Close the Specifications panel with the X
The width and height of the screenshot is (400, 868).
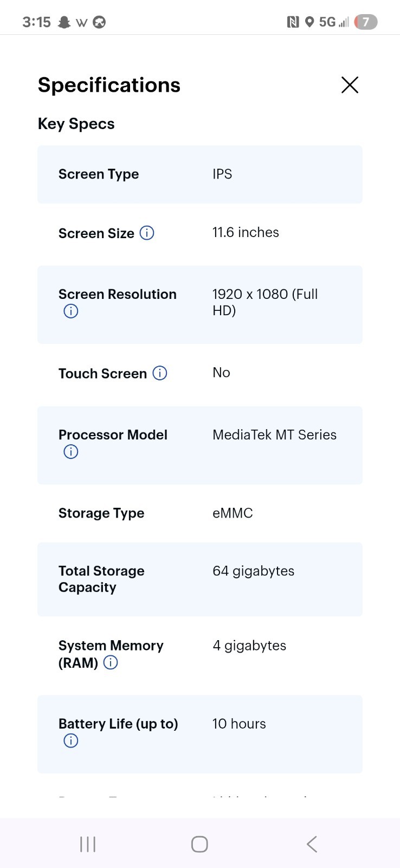pyautogui.click(x=350, y=85)
